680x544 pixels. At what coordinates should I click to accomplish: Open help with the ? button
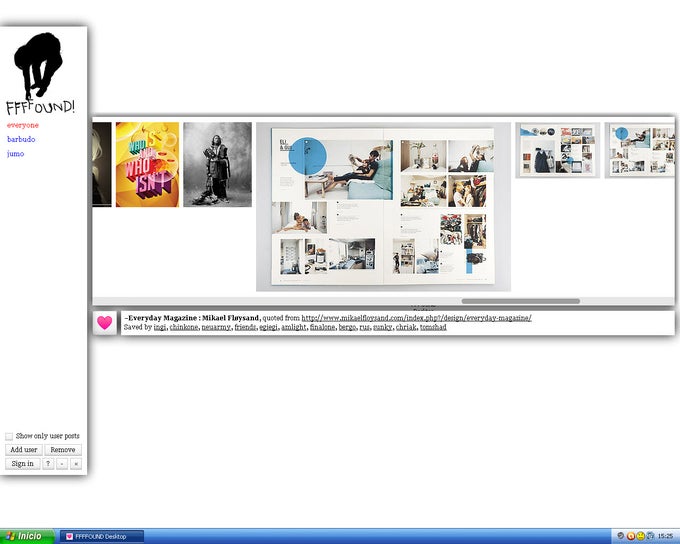click(x=48, y=464)
